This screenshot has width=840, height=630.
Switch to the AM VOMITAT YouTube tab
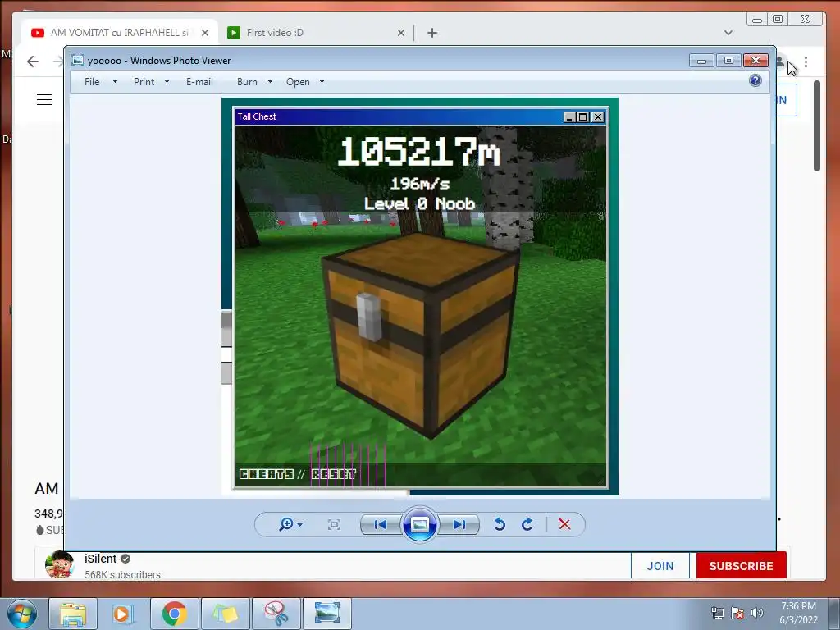[x=120, y=33]
